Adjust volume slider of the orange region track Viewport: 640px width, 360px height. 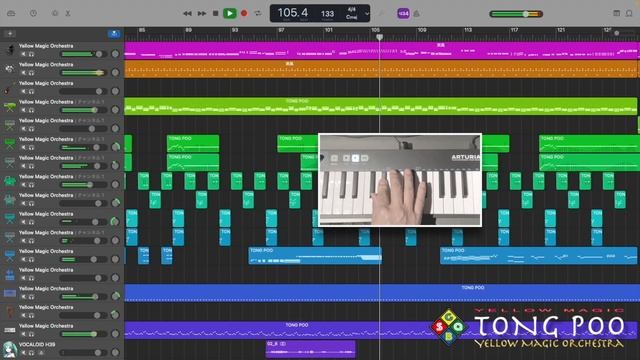point(83,73)
